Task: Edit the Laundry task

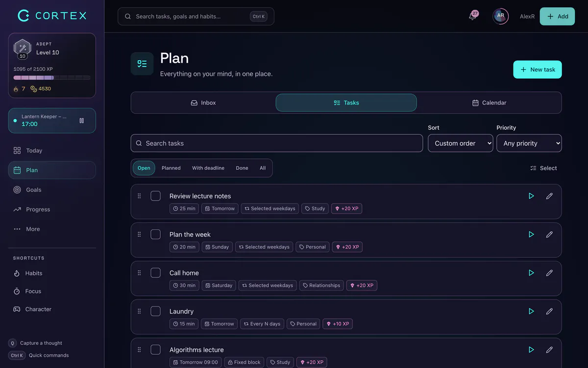Action: point(549,311)
